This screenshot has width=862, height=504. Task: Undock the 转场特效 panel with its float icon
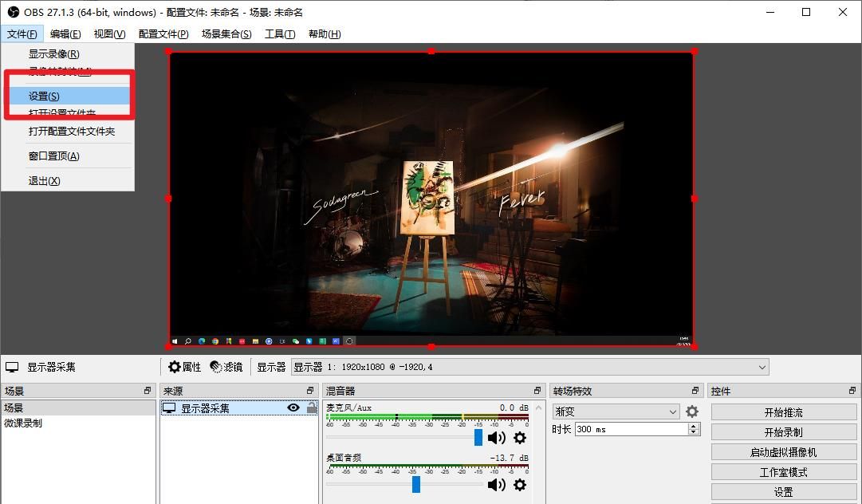click(695, 390)
